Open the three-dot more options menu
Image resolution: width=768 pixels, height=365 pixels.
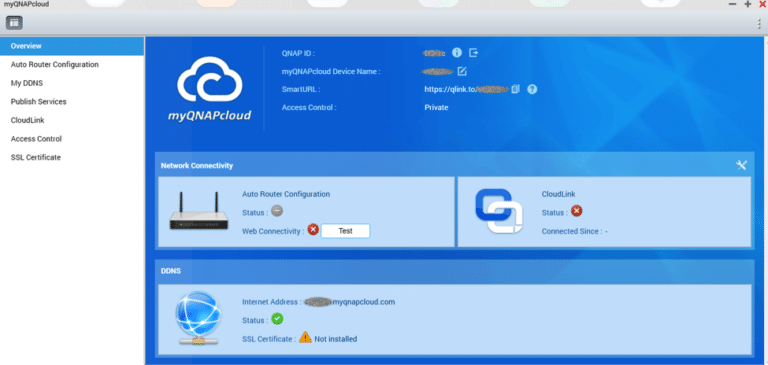click(x=760, y=24)
